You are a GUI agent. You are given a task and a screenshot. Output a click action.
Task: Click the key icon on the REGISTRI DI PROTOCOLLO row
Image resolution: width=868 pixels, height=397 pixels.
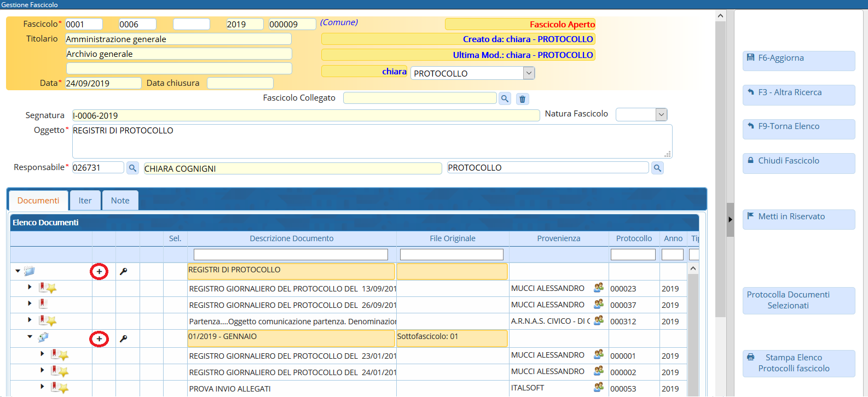click(124, 271)
